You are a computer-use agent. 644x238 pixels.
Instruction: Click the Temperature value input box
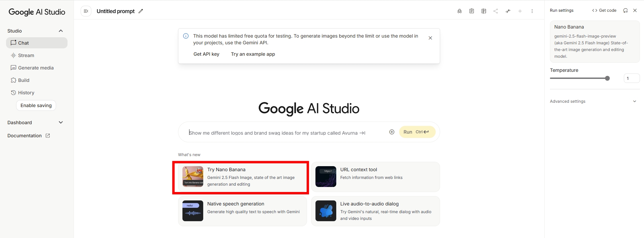pyautogui.click(x=632, y=78)
